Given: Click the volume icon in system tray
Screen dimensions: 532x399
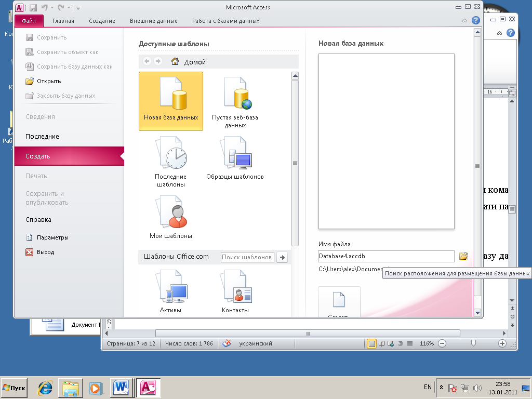Looking at the screenshot, I should 477,388.
